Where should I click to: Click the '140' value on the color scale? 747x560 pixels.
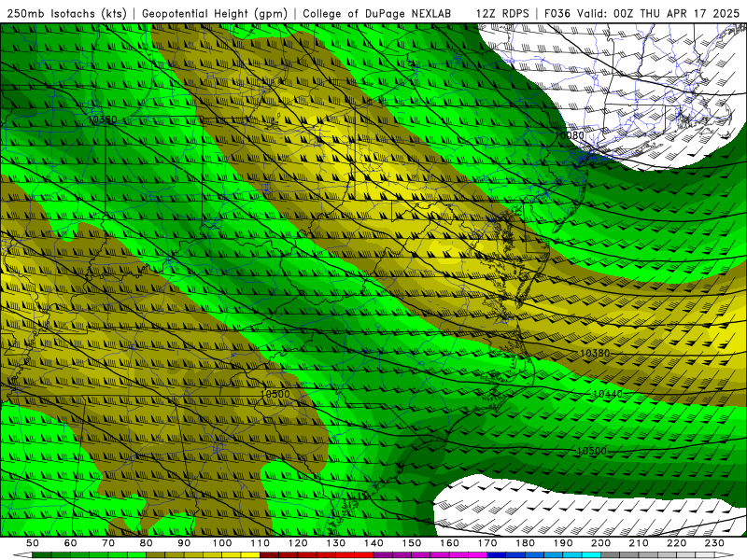coord(373,543)
